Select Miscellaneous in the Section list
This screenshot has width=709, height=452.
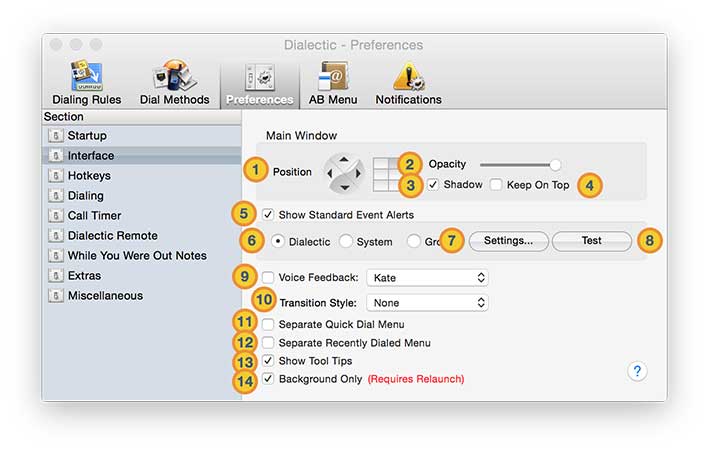point(142,296)
